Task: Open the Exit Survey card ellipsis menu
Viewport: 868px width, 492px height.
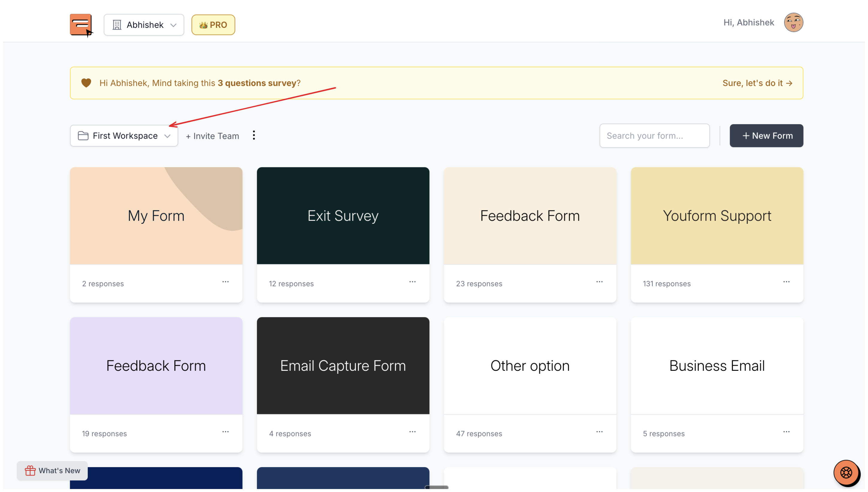Action: [412, 282]
